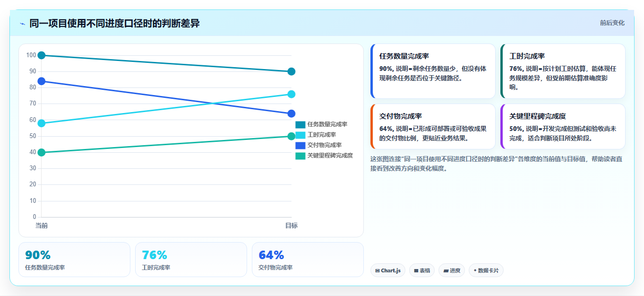Click 任务数量完成率 legend label

coord(327,125)
